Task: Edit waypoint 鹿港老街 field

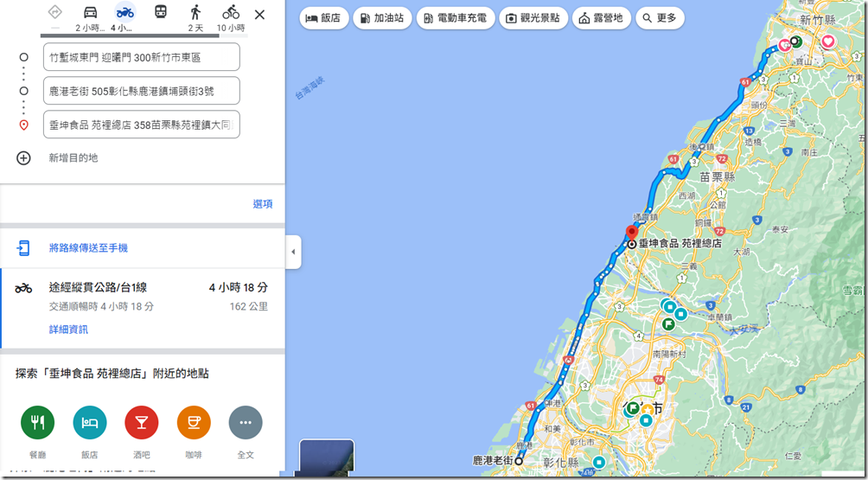Action: (142, 91)
